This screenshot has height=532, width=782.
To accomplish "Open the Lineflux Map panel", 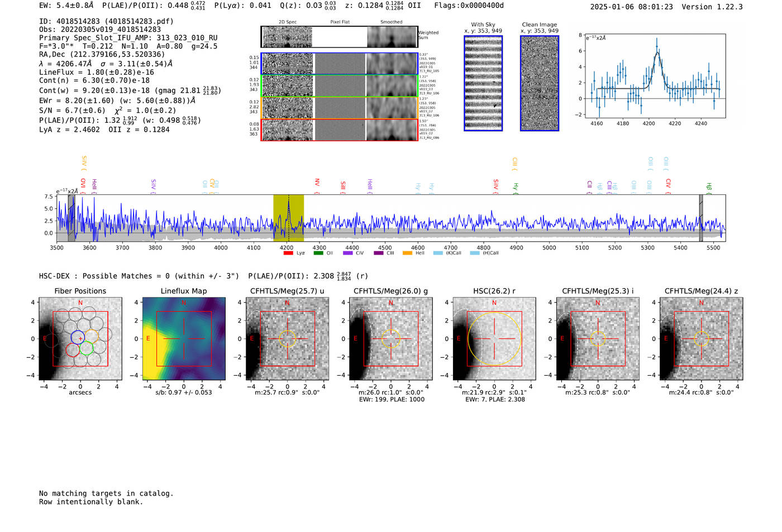I will (x=184, y=339).
